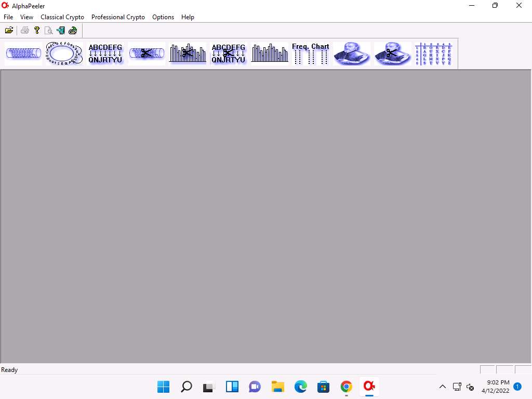
Task: Select the ABCDEFG substitution icon without scissors
Action: pos(105,54)
